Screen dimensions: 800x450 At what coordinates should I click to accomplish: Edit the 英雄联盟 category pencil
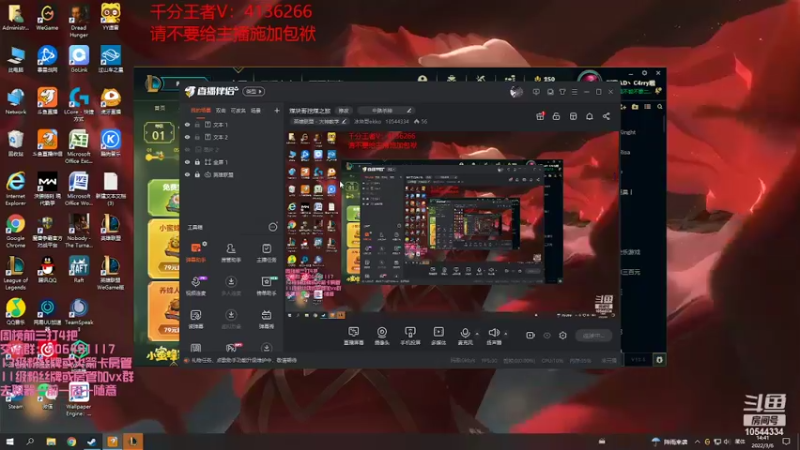pos(344,121)
